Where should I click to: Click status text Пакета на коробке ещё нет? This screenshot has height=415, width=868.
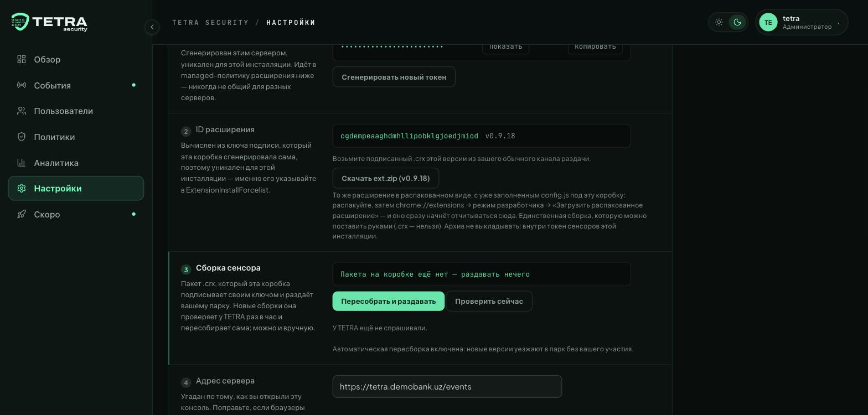[435, 274]
